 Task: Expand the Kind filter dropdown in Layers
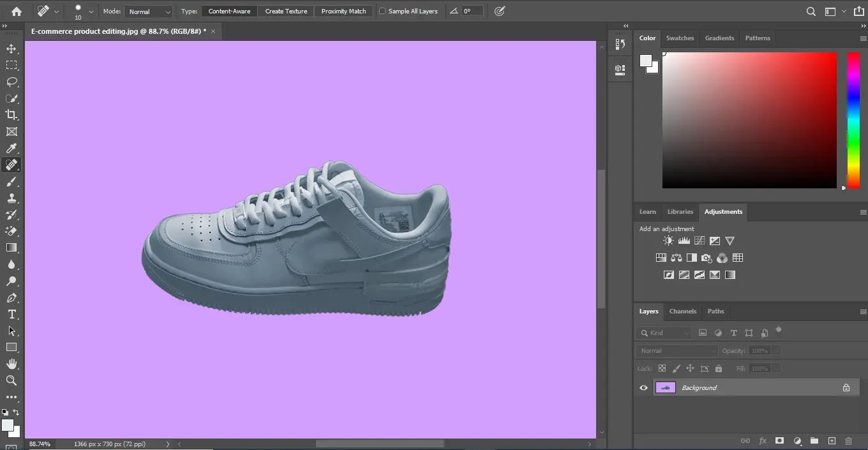pos(686,333)
